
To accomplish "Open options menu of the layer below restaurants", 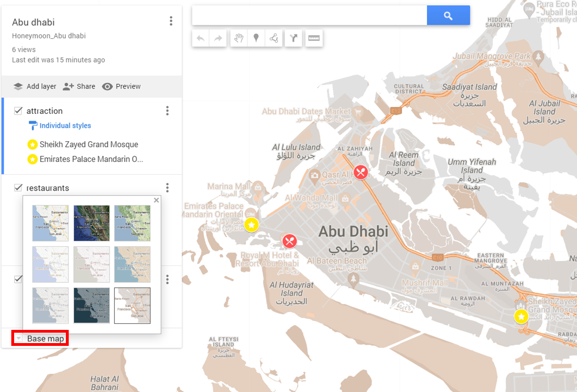I will coord(167,280).
